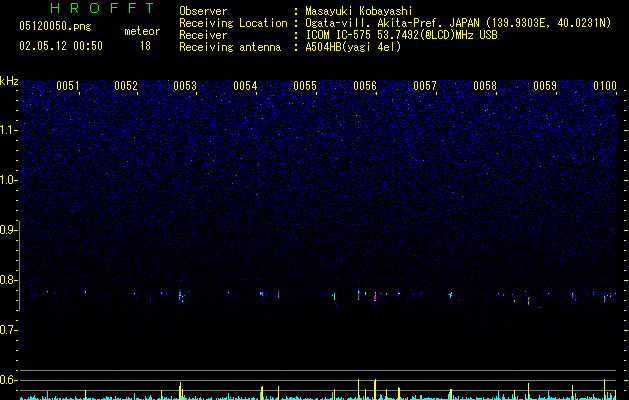Click the 1.0 kHz axis label
The width and height of the screenshot is (629, 400).
pyautogui.click(x=8, y=180)
